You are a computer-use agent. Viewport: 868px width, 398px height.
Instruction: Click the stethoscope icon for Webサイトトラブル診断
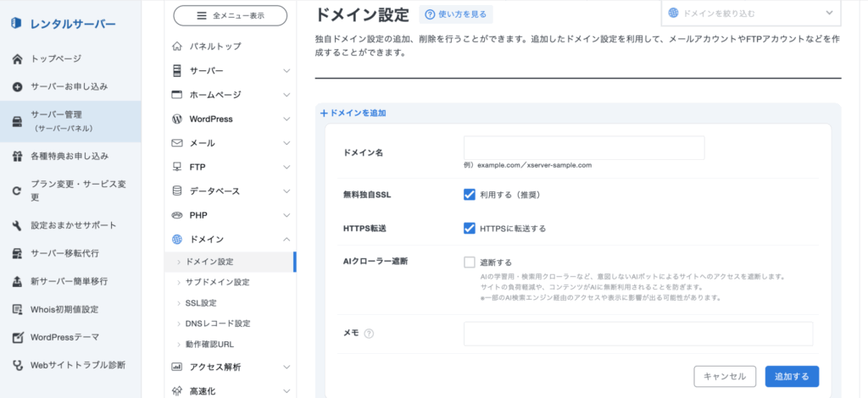(17, 365)
